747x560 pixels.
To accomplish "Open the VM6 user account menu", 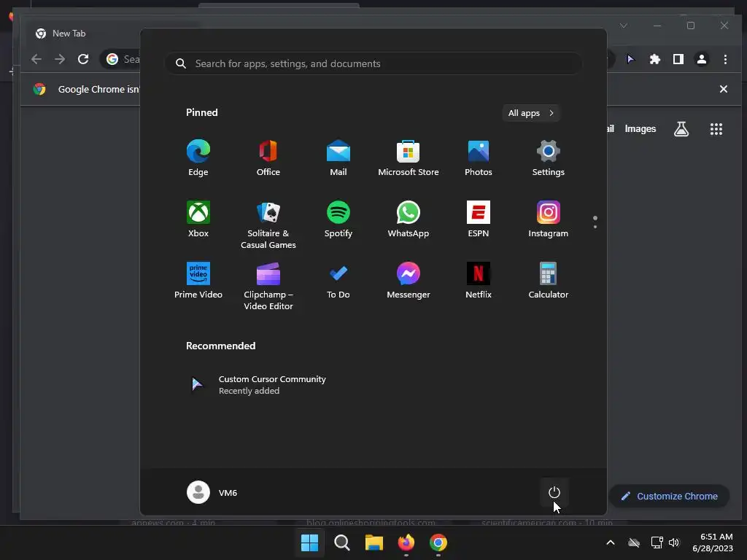I will coord(212,492).
